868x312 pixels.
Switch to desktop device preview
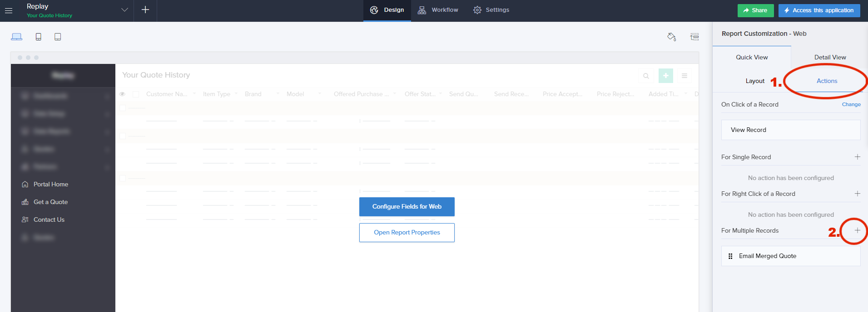click(x=17, y=37)
